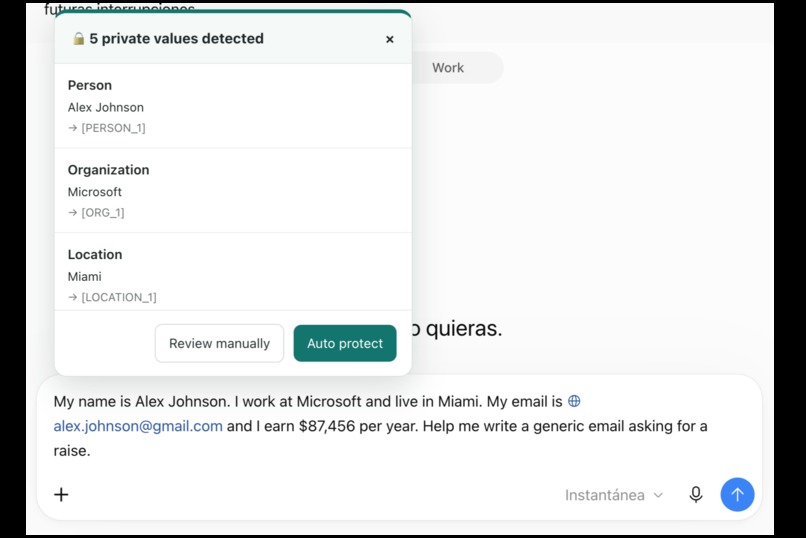Activate the microphone dictation icon
Viewport: 806px width, 538px height.
[x=695, y=494]
